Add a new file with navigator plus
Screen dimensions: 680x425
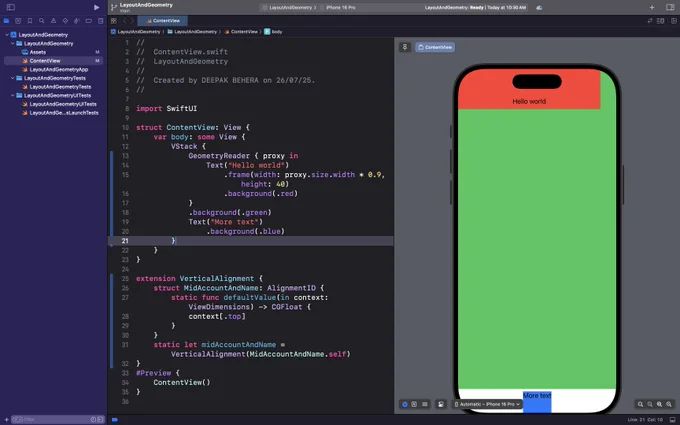point(6,419)
